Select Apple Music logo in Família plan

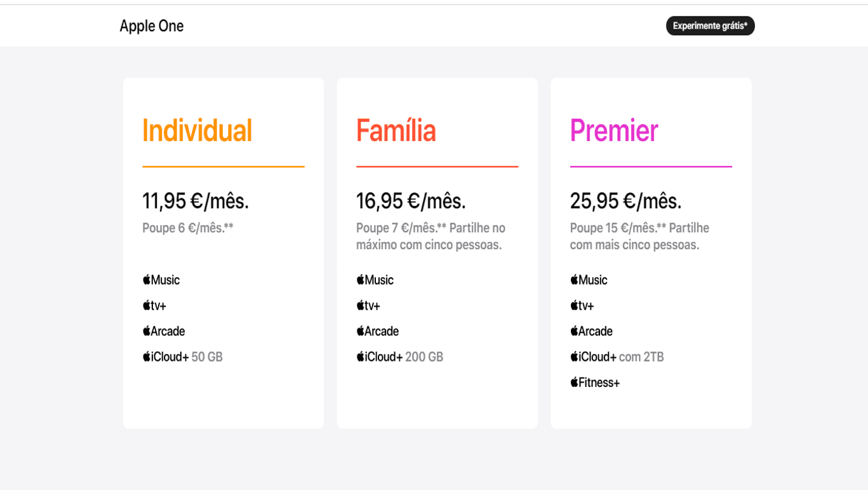click(375, 280)
